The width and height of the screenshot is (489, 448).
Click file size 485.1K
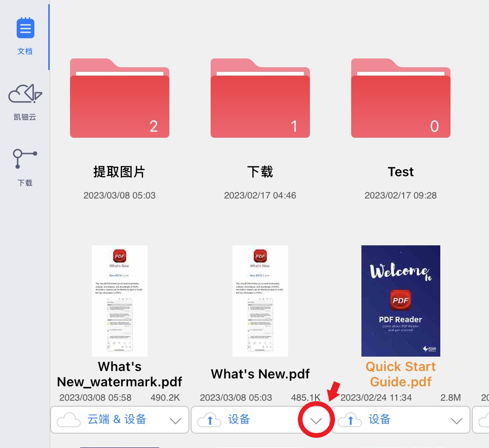point(306,397)
